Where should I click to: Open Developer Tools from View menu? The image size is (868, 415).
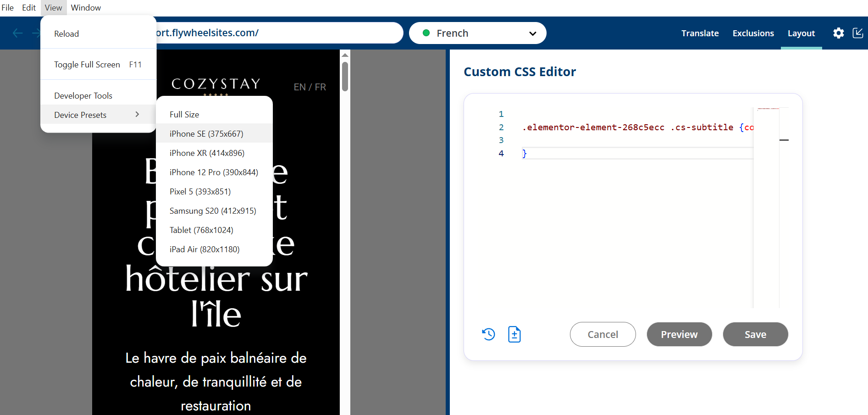[83, 96]
